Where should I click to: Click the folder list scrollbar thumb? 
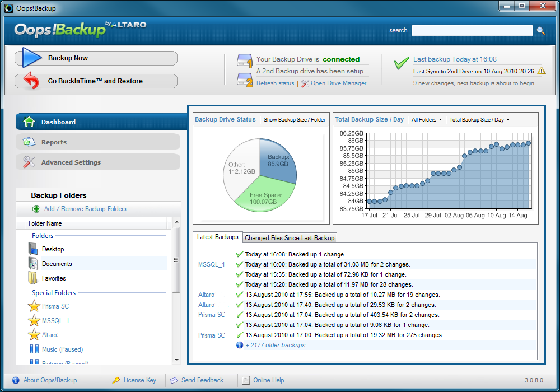tap(176, 260)
